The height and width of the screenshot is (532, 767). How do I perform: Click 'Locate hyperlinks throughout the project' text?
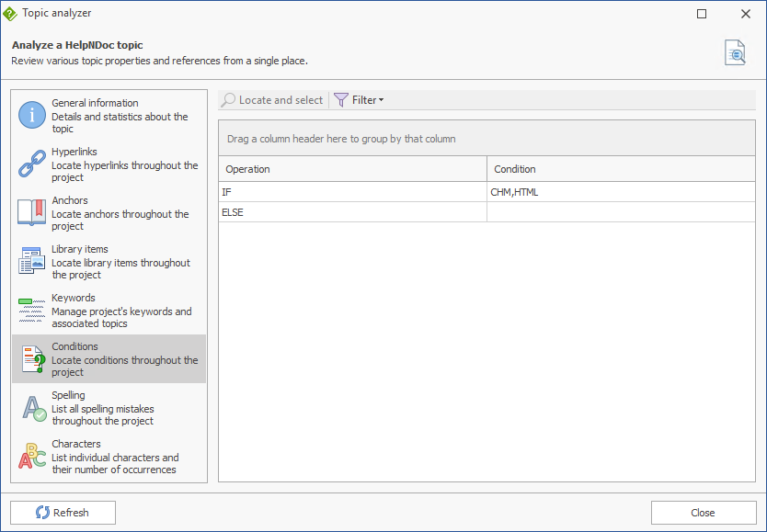[125, 172]
